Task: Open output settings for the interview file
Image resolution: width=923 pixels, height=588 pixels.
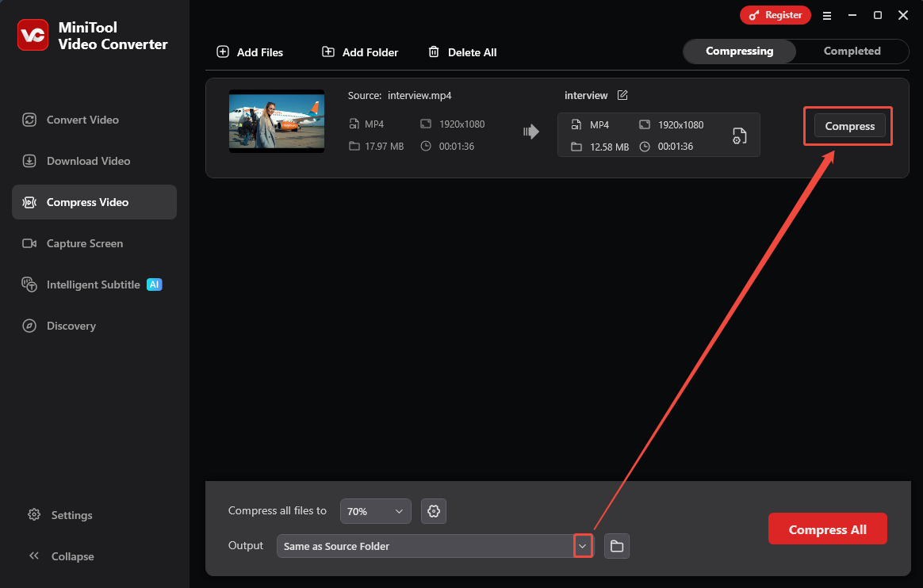Action: click(739, 135)
